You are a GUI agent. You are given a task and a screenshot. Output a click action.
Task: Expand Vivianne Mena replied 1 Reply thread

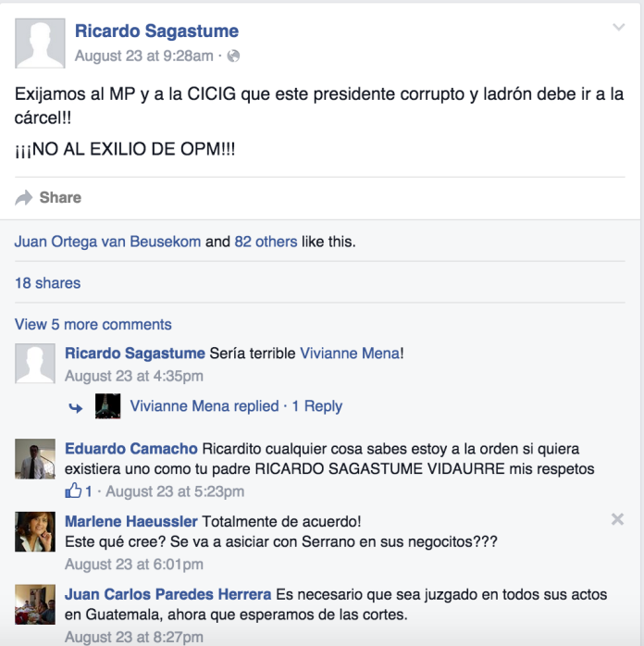[236, 406]
